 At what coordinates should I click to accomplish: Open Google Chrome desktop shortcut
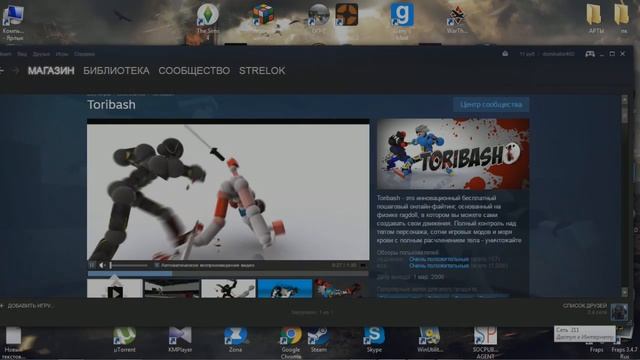tap(291, 342)
